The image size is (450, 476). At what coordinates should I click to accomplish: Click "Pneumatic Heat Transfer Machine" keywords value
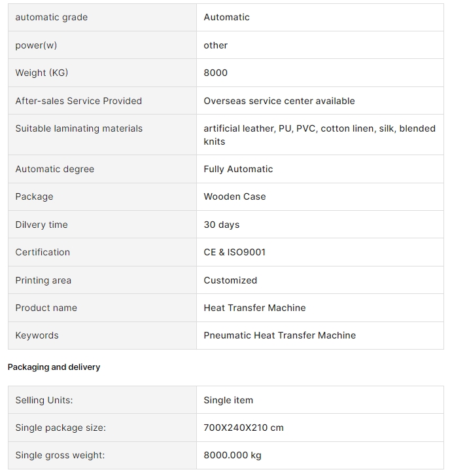tap(280, 335)
